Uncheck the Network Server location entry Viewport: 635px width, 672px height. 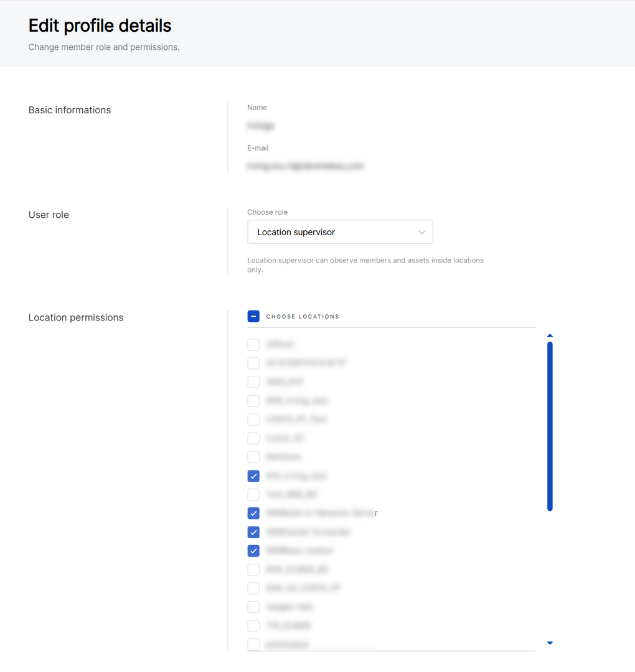click(x=253, y=513)
